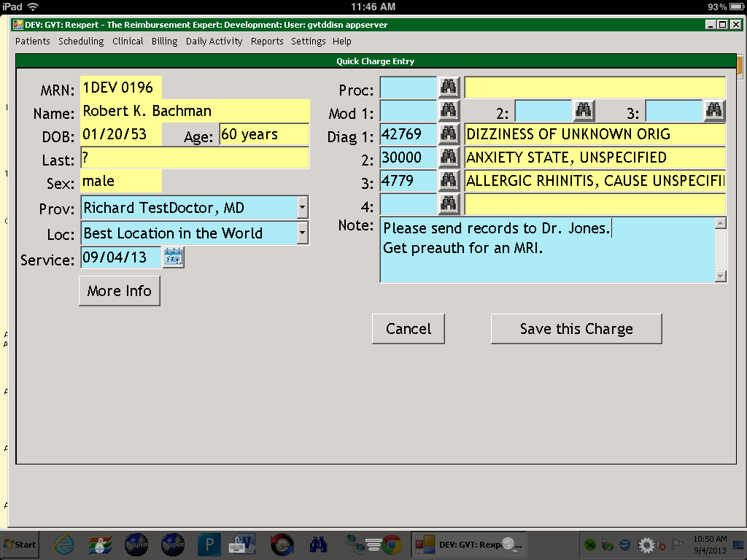Open the Settings menu
This screenshot has width=747, height=560.
(x=309, y=42)
